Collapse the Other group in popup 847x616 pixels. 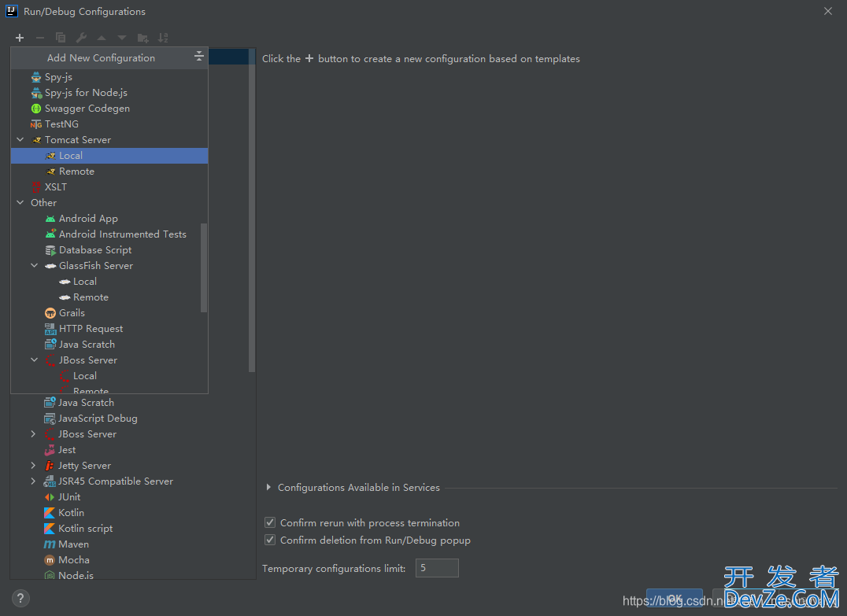pos(20,202)
